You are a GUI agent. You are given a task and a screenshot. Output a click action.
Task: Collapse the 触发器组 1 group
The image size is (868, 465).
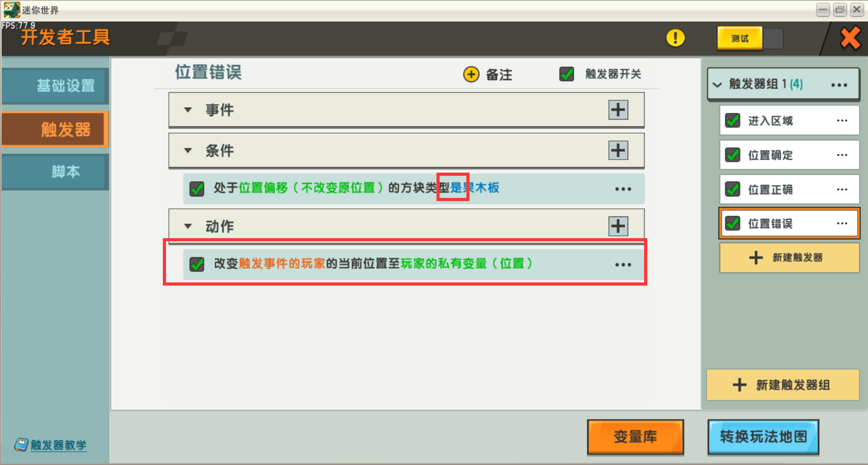point(717,85)
